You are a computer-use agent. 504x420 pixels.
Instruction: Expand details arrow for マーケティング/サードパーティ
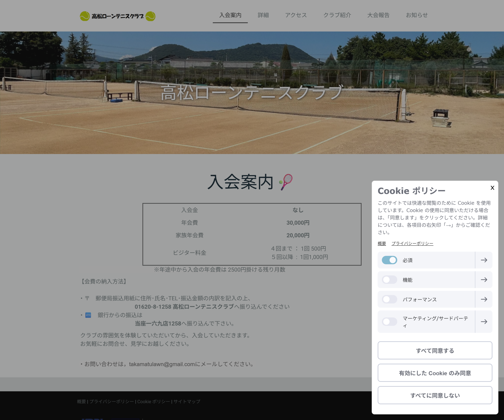pyautogui.click(x=484, y=322)
